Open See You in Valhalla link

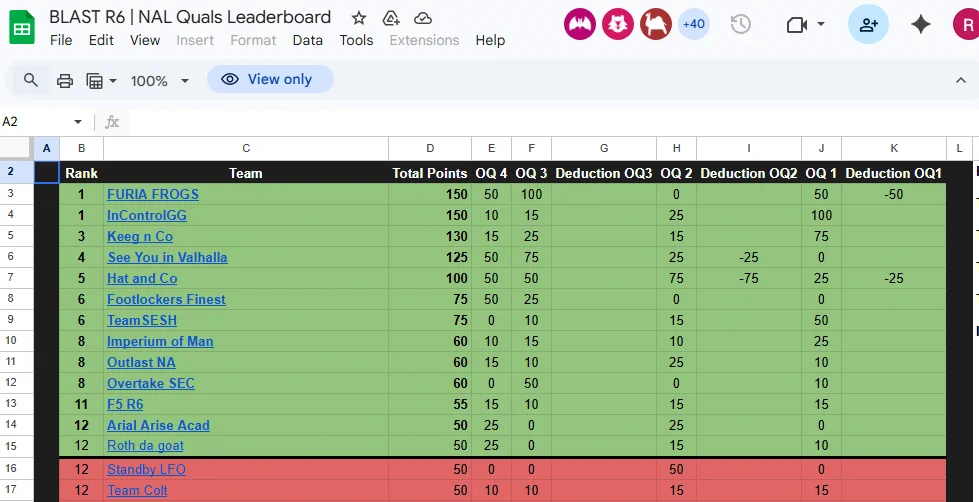167,257
